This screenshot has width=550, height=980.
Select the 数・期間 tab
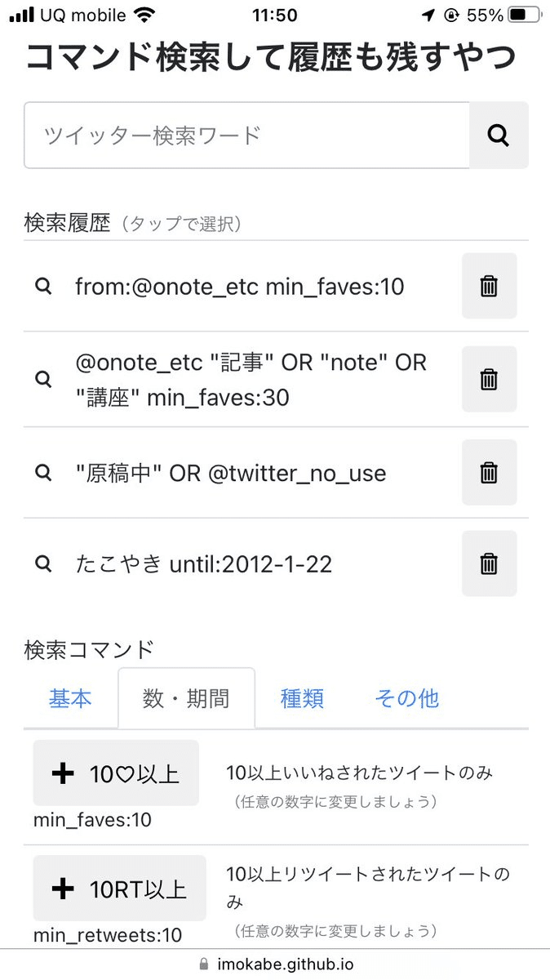point(186,699)
